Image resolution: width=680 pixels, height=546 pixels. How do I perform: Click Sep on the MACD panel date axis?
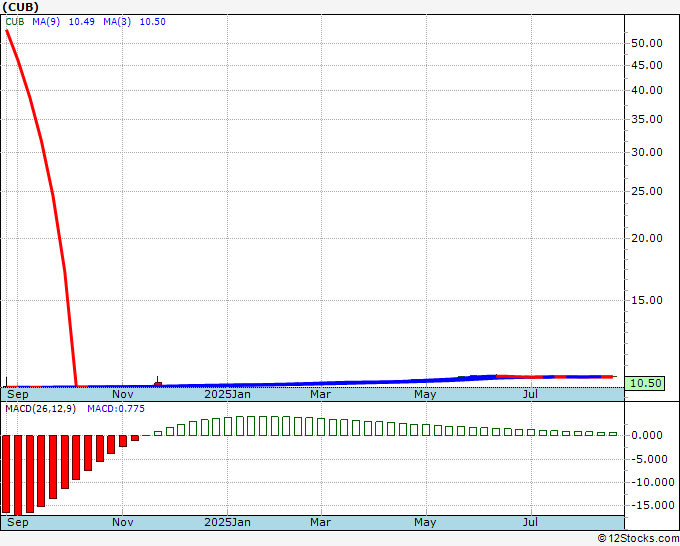(18, 522)
